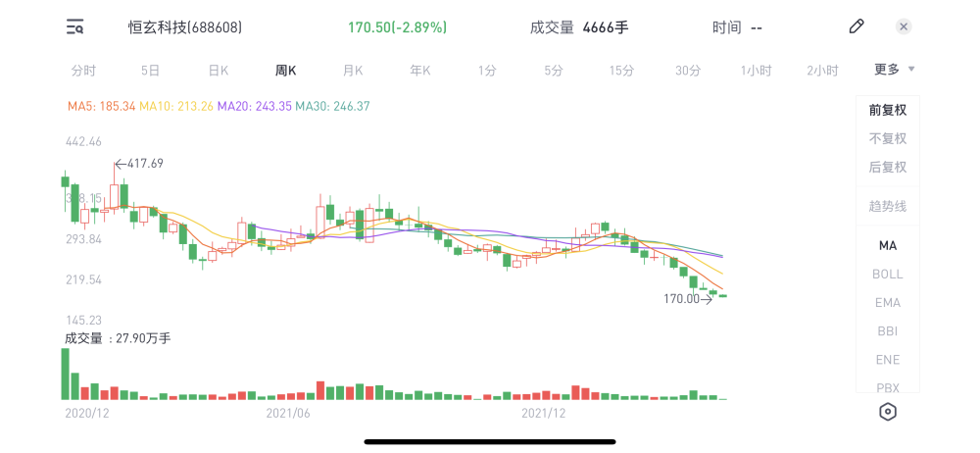This screenshot has width=980, height=453.
Task: Tap the pencil drawing tool icon
Action: tap(857, 26)
